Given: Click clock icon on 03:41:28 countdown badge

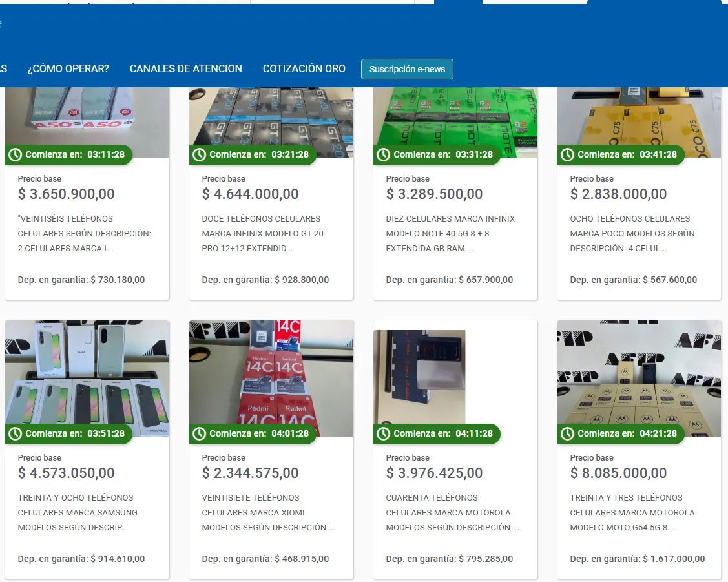Looking at the screenshot, I should pyautogui.click(x=568, y=154).
